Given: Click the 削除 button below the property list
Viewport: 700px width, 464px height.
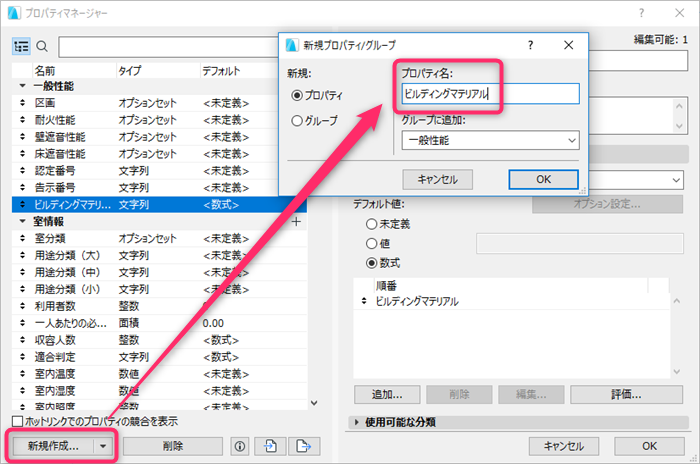Looking at the screenshot, I should [x=173, y=446].
